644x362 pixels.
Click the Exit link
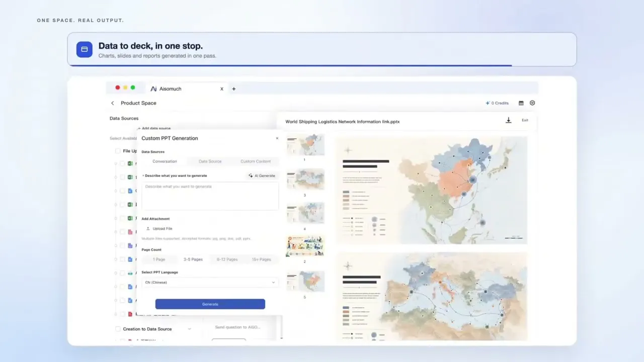point(525,120)
